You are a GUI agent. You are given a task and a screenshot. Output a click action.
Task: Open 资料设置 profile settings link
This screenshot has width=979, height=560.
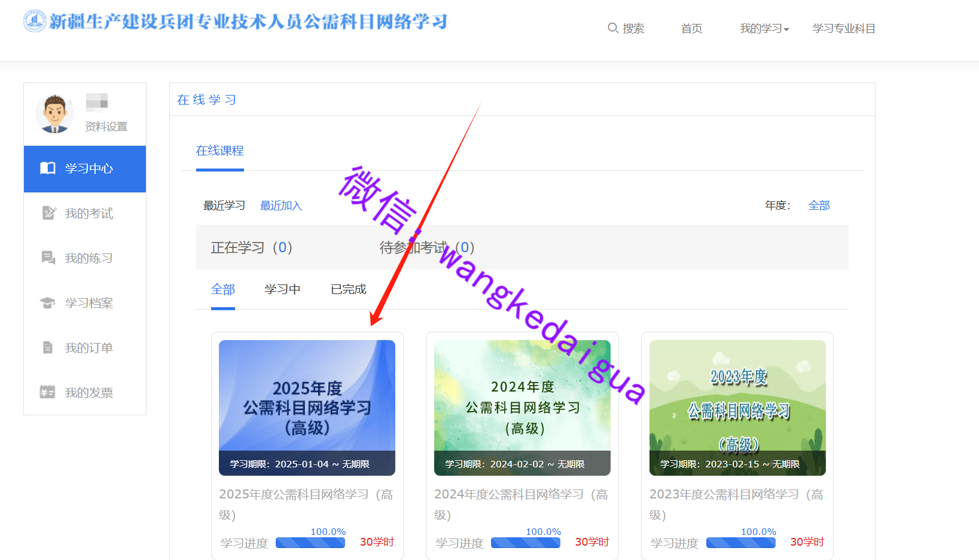(x=106, y=127)
